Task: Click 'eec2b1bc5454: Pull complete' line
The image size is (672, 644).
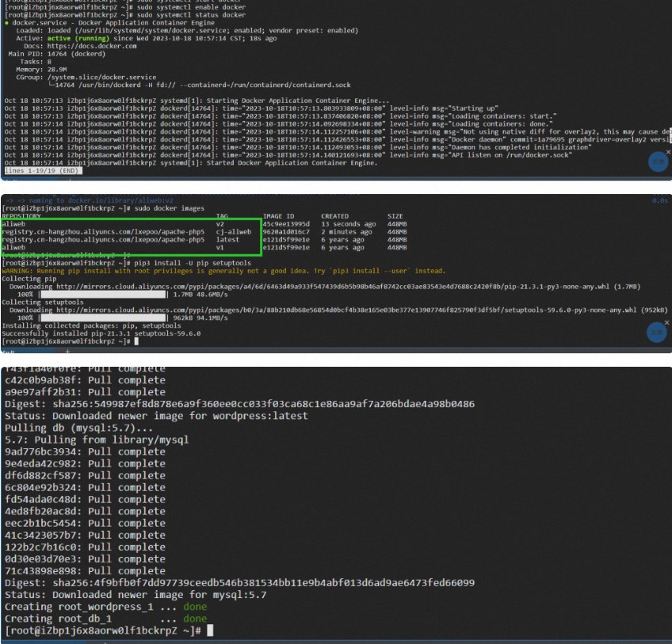Action: click(85, 523)
